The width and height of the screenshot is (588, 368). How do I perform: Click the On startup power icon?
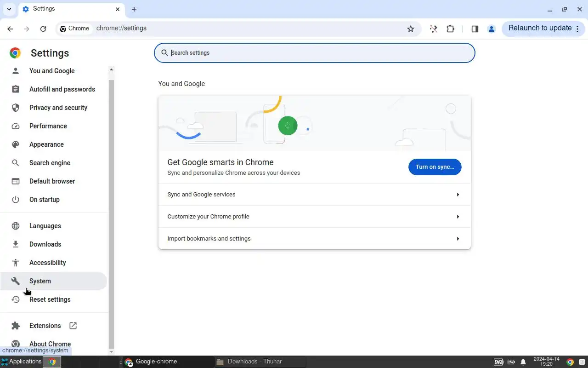pyautogui.click(x=16, y=200)
